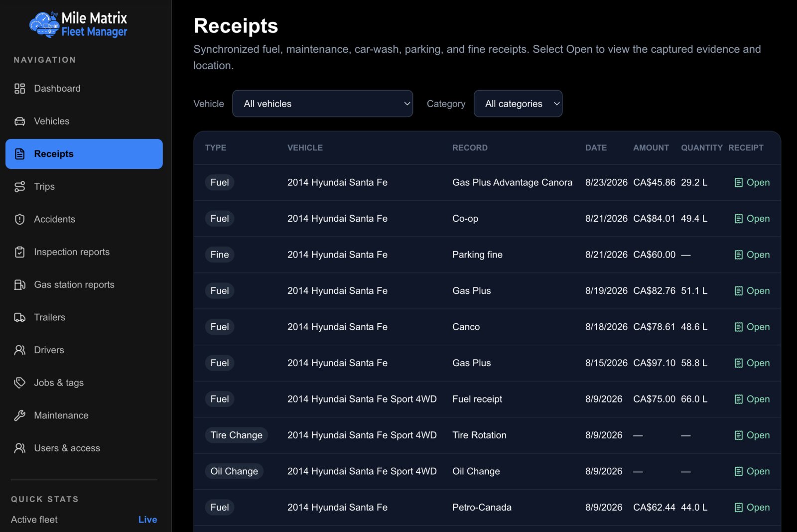Click the quantity 58.8 L
797x532 pixels.
tap(694, 363)
